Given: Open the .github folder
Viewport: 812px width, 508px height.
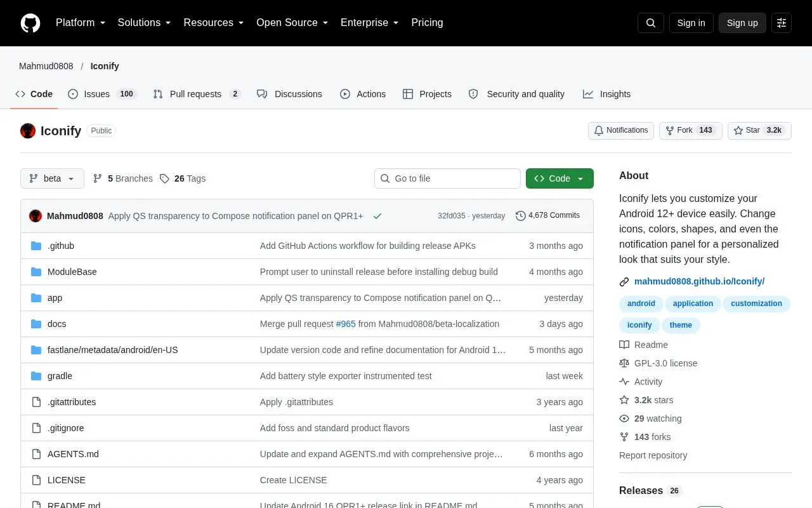Looking at the screenshot, I should coord(61,246).
